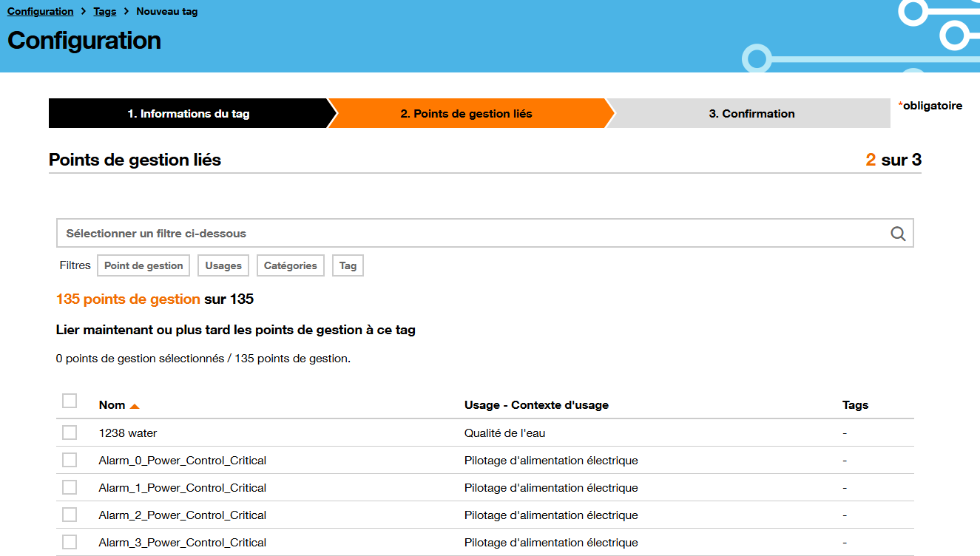
Task: Open the Configuration breadcrumb link
Action: 40,11
